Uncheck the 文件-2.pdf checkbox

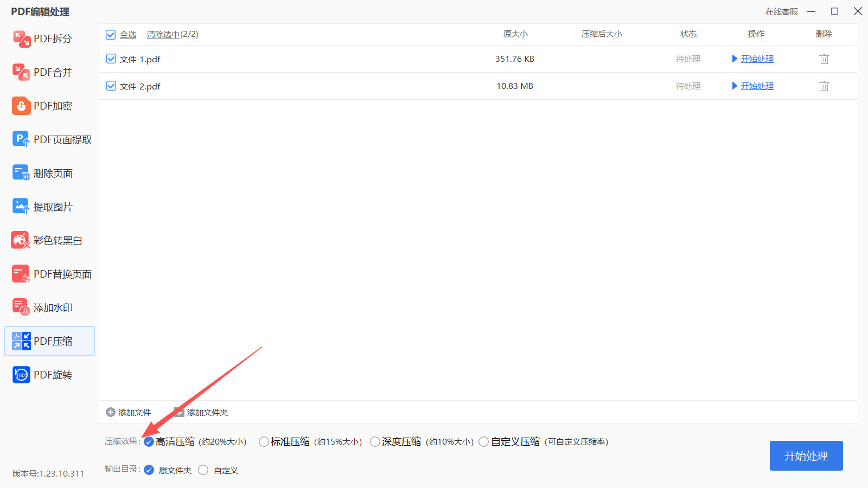[x=111, y=86]
